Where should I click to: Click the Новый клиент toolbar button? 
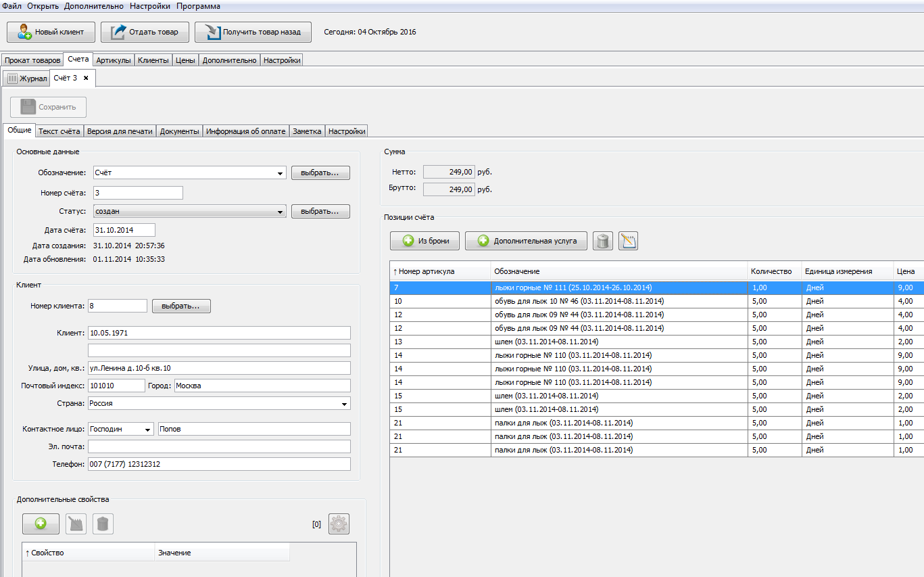click(50, 32)
